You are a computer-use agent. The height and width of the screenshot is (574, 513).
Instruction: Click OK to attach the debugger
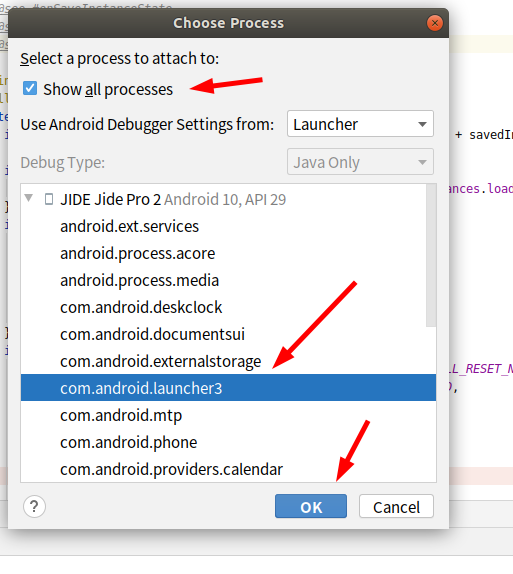(x=311, y=507)
